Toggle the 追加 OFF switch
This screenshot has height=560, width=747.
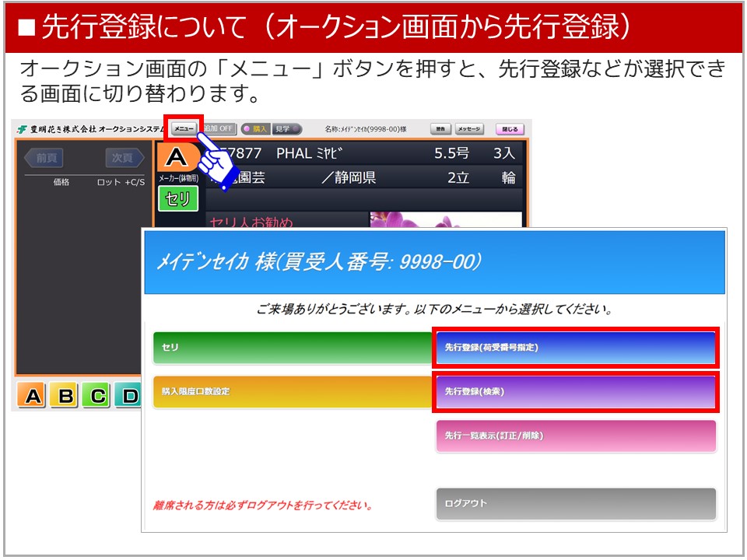[x=219, y=129]
